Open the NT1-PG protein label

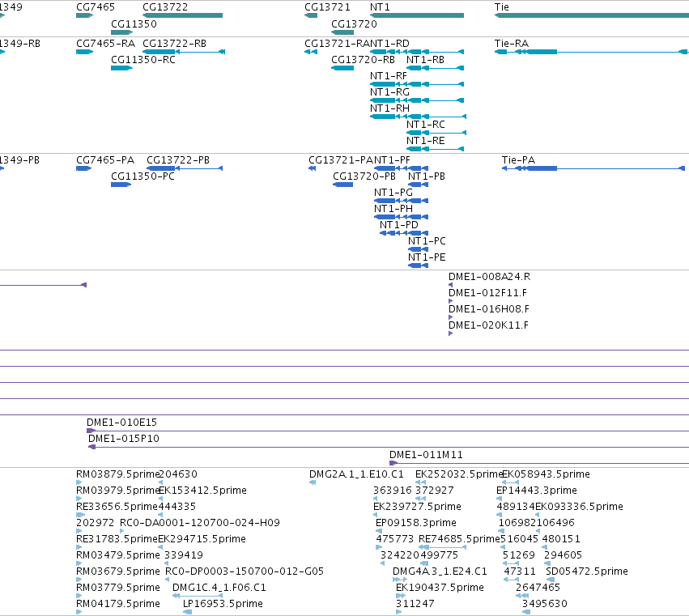393,193
